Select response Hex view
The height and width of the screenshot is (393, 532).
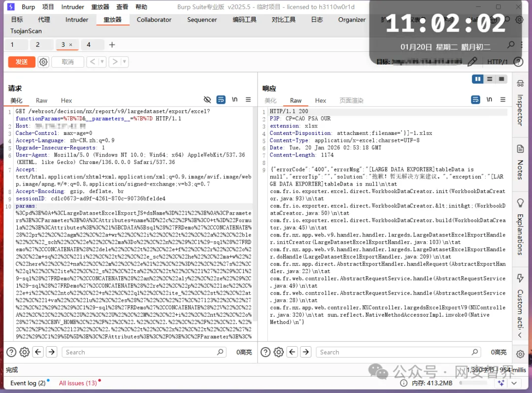(x=320, y=100)
